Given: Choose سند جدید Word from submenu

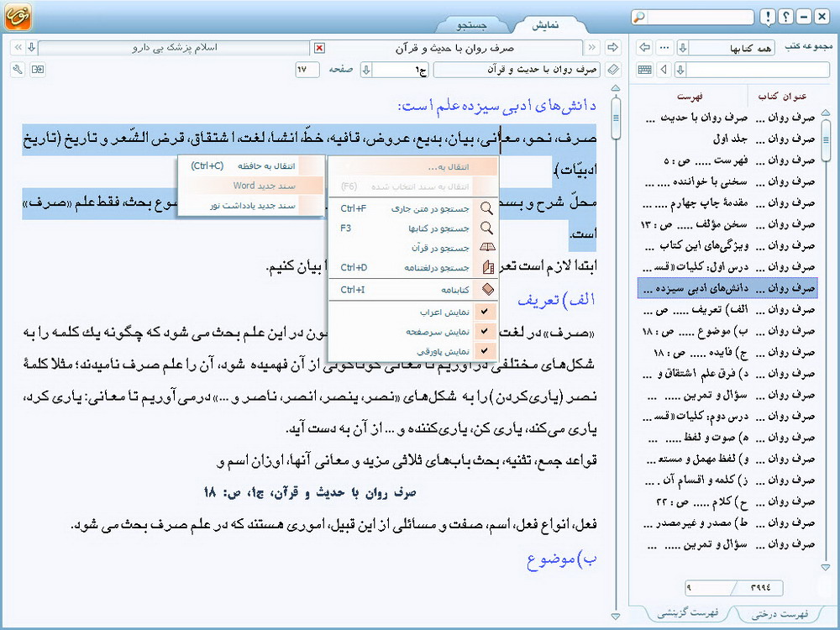Looking at the screenshot, I should (x=251, y=186).
